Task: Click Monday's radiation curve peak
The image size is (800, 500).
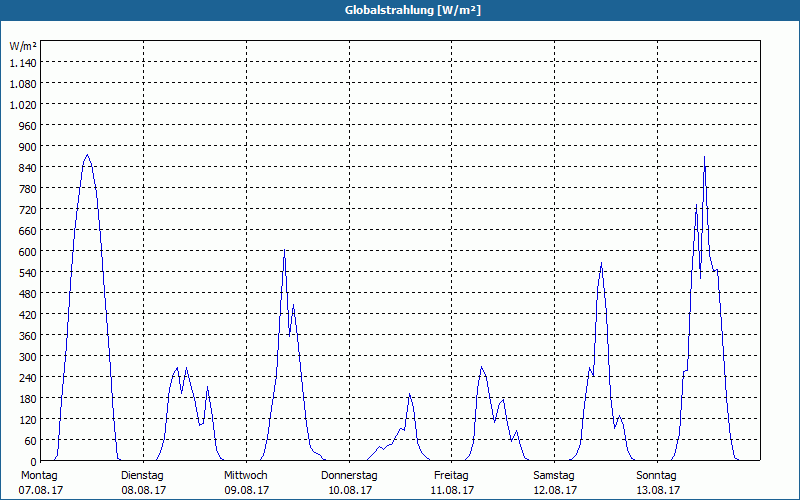Action: click(87, 155)
